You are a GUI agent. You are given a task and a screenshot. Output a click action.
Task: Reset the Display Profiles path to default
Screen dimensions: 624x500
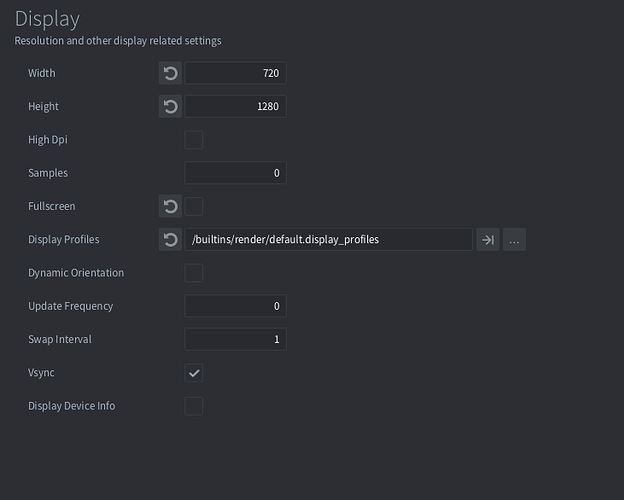170,240
